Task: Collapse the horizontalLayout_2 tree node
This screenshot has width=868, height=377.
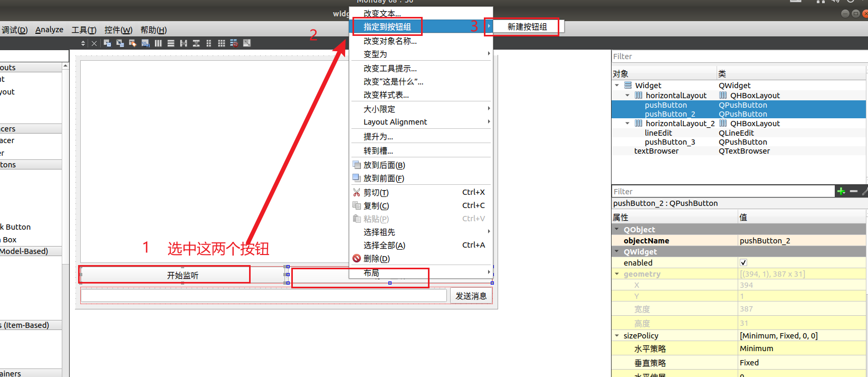Action: [627, 123]
